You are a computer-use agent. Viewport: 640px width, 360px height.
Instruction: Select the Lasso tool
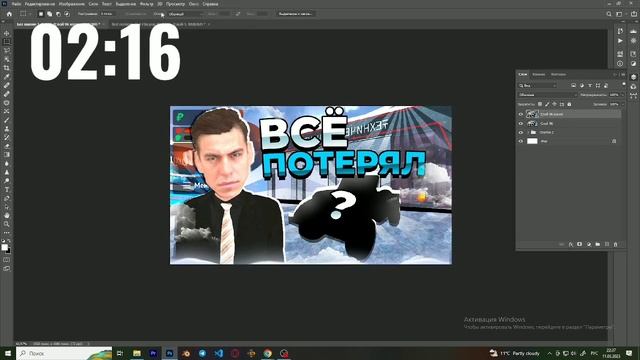(7, 50)
